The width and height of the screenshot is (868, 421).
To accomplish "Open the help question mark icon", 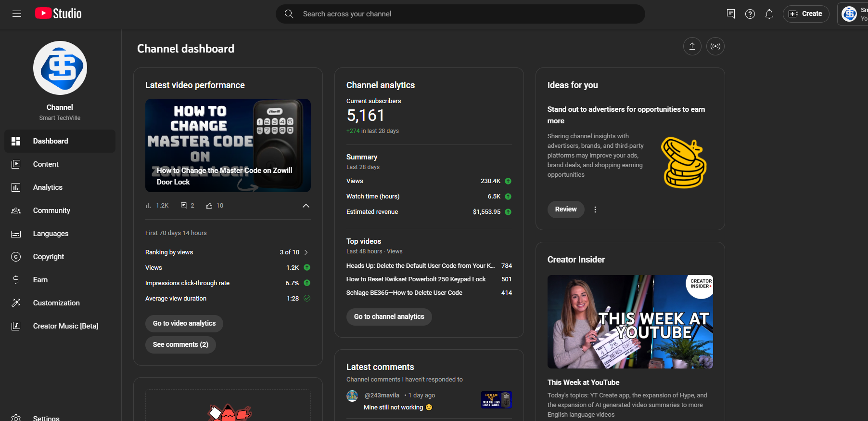I will pos(750,14).
